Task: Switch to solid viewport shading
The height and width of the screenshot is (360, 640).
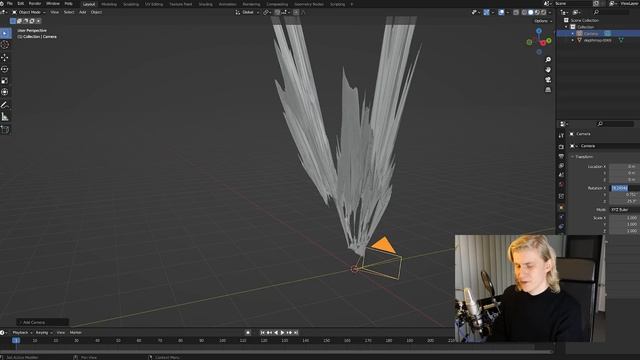Action: coord(531,12)
